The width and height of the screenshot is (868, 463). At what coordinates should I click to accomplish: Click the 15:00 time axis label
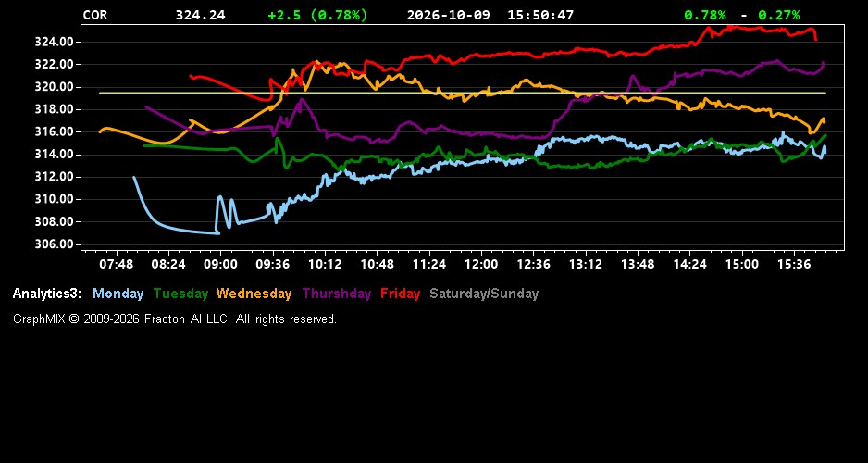[x=742, y=265]
